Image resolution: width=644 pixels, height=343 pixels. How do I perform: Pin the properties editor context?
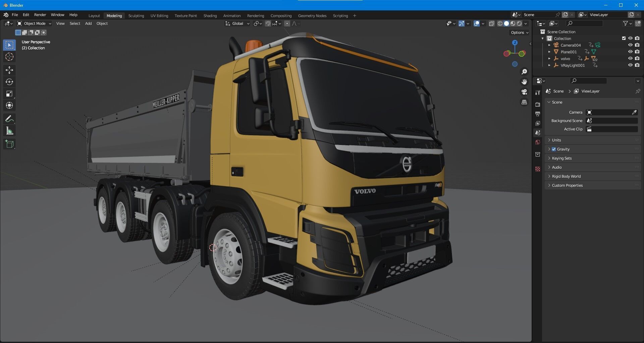pyautogui.click(x=638, y=91)
